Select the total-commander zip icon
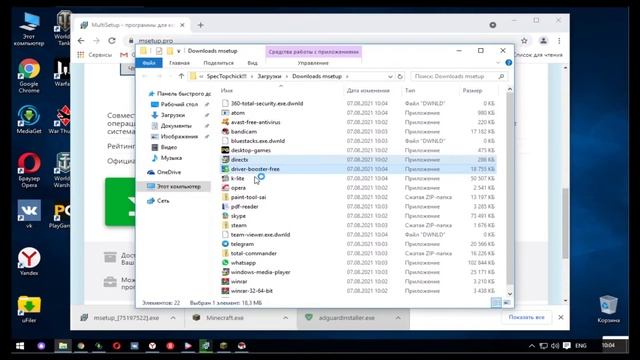 coord(225,253)
